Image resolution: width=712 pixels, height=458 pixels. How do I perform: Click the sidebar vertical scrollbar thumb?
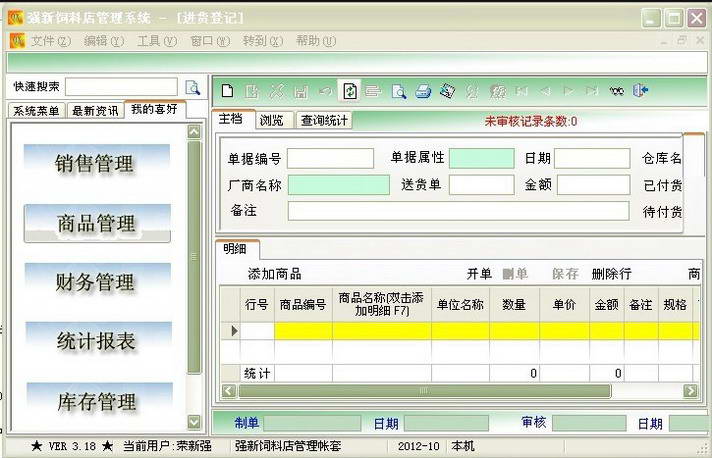[194, 257]
